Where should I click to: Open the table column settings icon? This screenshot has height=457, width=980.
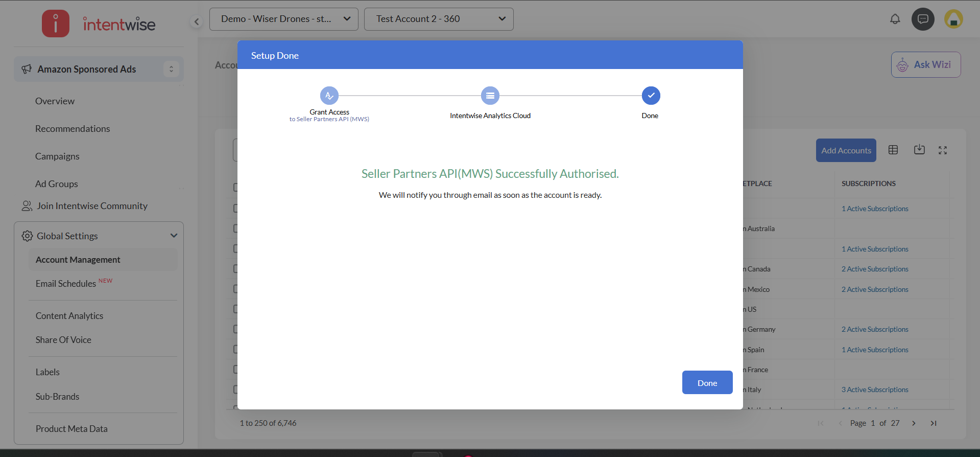pyautogui.click(x=893, y=150)
